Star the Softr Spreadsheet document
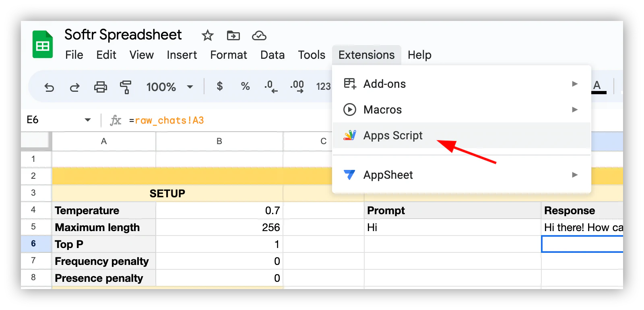Image resolution: width=644 pixels, height=310 pixels. coord(208,35)
